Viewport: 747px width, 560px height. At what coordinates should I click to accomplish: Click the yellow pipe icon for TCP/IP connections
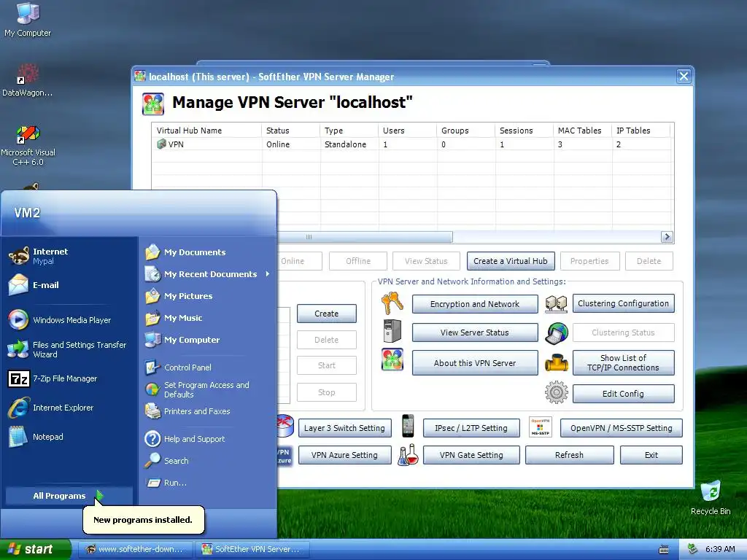coord(557,363)
